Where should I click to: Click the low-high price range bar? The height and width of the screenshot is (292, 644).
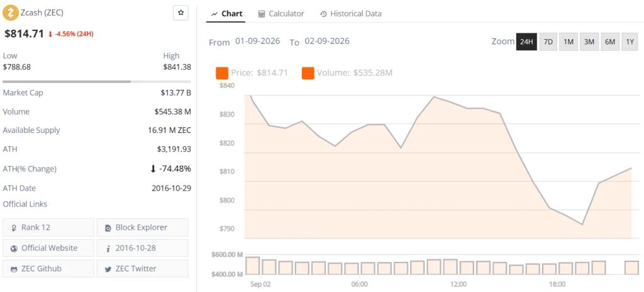[96, 81]
